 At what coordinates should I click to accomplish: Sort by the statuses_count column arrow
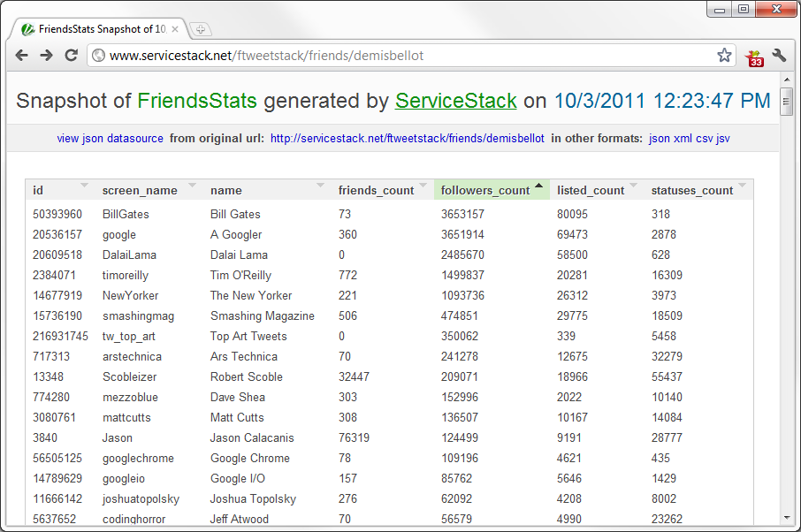(743, 185)
